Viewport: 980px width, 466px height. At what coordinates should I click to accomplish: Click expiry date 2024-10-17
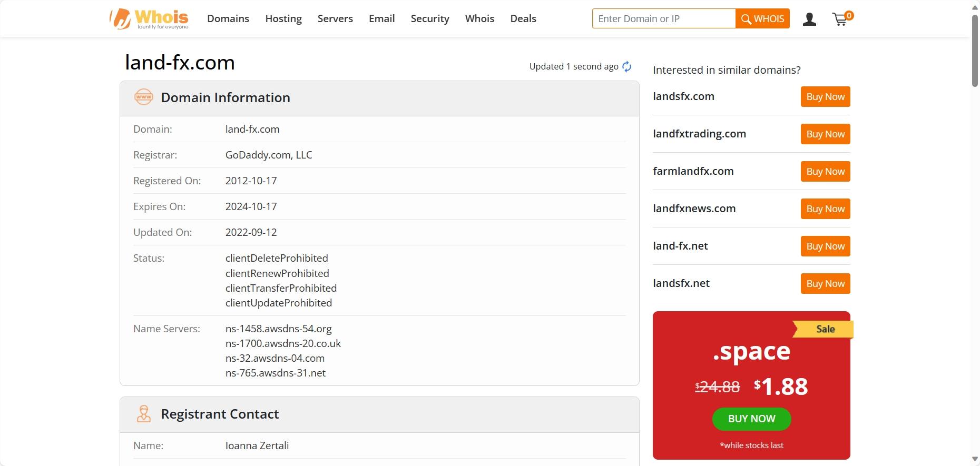tap(251, 206)
